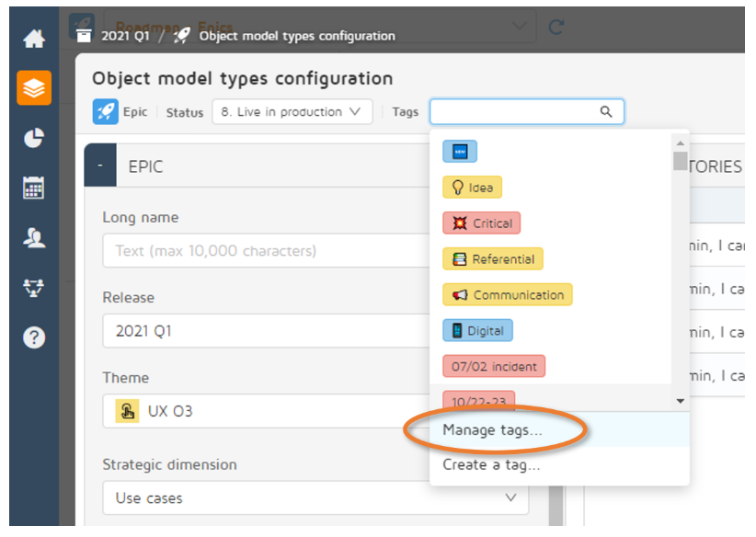Select Manage tags... option
Image resolution: width=756 pixels, height=537 pixels.
[x=492, y=429]
